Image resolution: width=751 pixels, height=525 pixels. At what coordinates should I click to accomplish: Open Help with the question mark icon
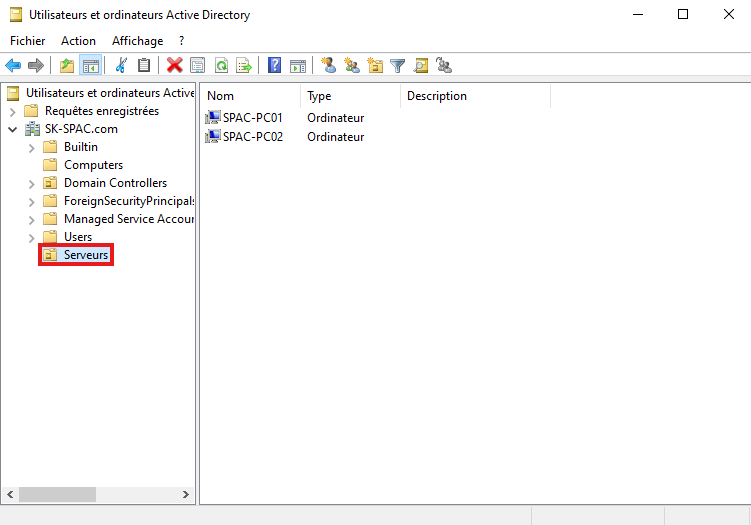coord(274,66)
